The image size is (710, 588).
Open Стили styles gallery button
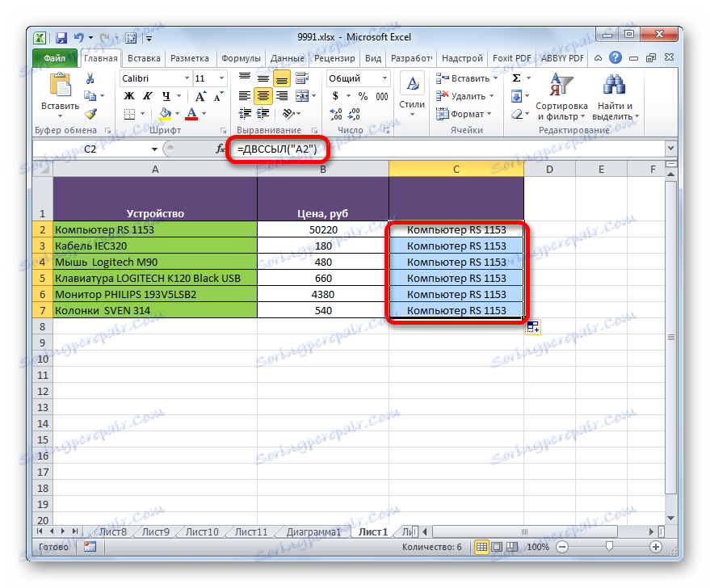[x=412, y=94]
